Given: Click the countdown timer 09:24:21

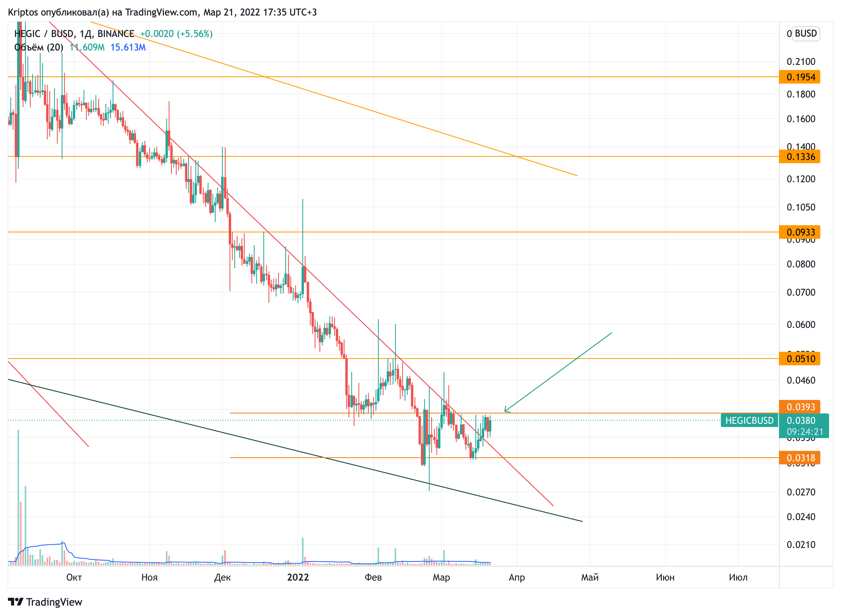Looking at the screenshot, I should point(805,432).
